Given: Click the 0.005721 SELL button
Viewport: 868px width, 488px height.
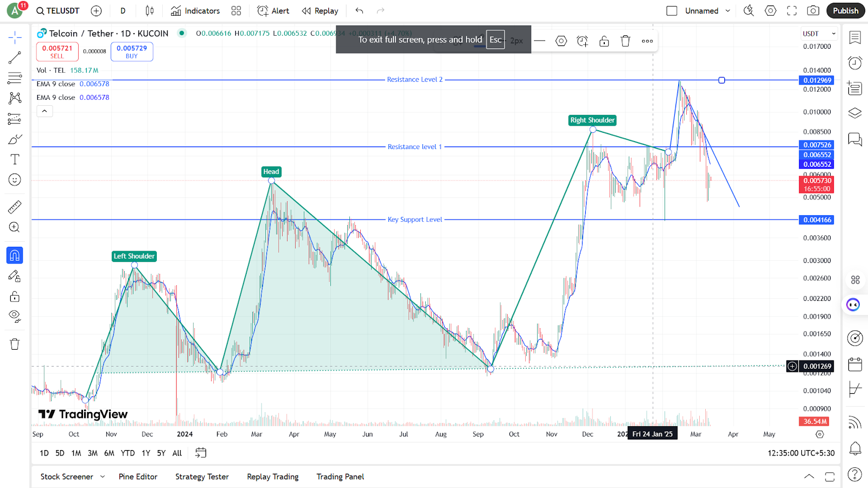Looking at the screenshot, I should click(57, 52).
